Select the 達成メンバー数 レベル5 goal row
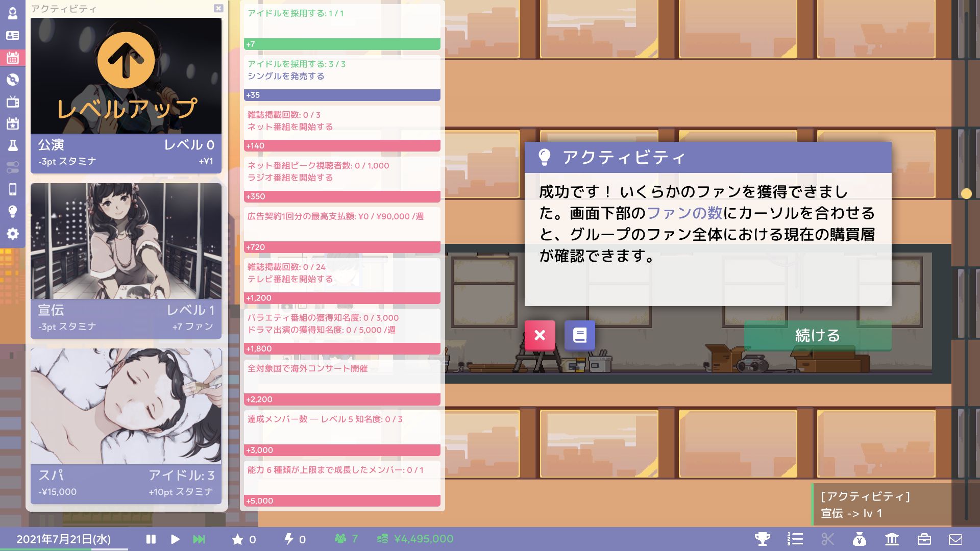Image resolution: width=980 pixels, height=551 pixels. (x=342, y=433)
